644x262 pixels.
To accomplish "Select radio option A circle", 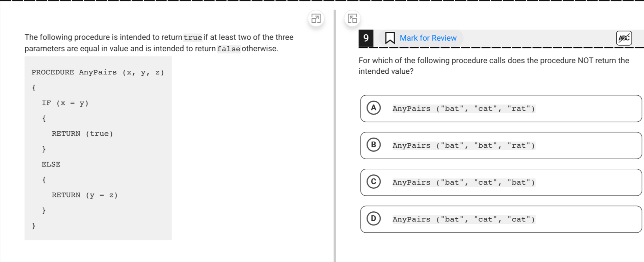I will click(374, 108).
